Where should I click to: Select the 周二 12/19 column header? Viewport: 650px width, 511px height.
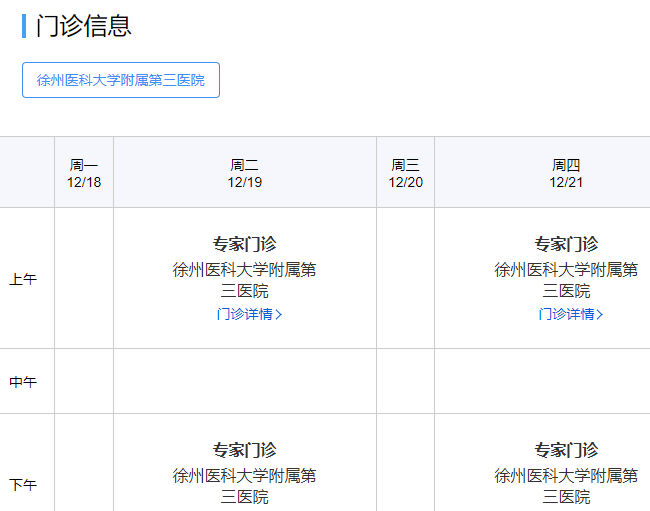point(245,173)
